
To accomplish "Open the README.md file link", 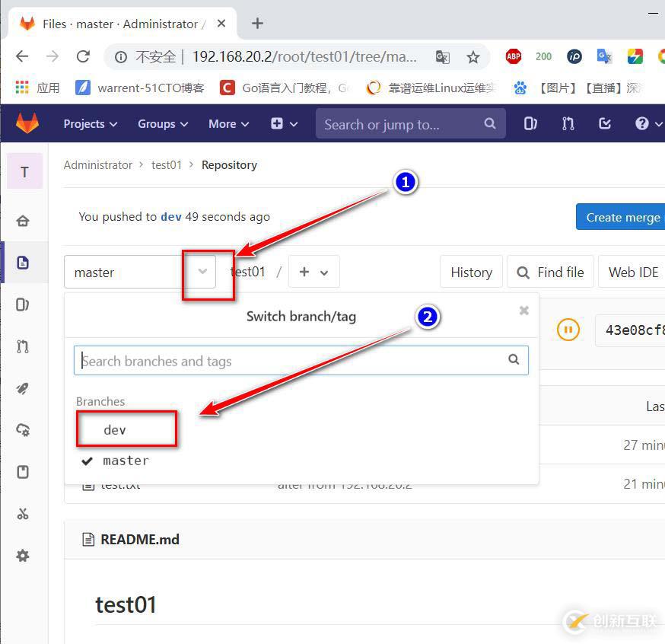I will [x=140, y=540].
